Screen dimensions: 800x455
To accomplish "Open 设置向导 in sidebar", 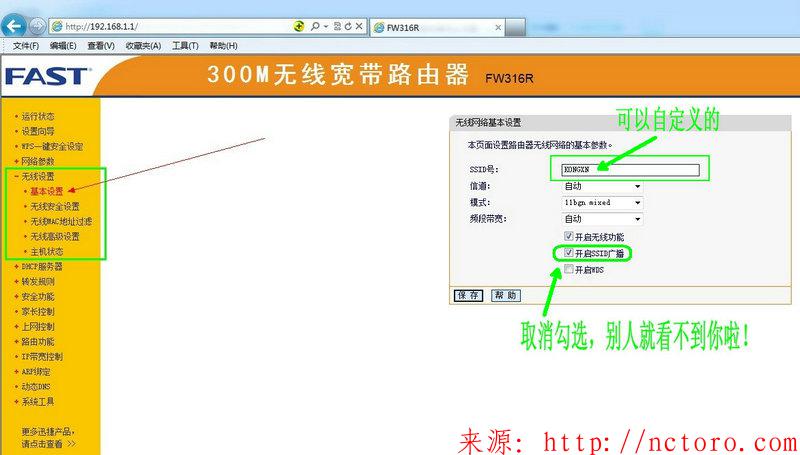I will [38, 131].
